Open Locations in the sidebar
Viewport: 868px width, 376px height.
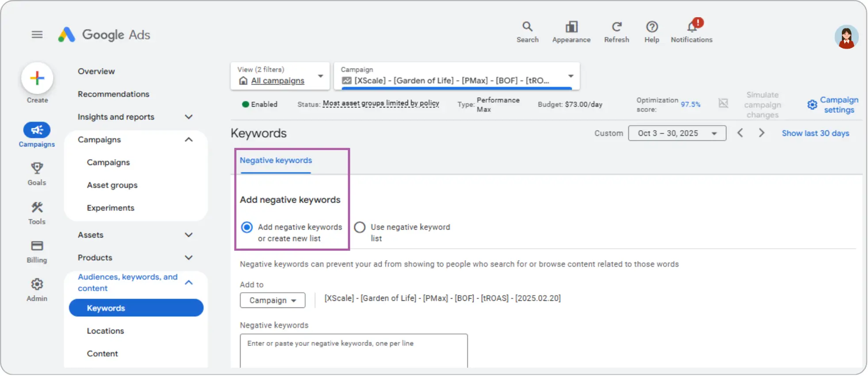(x=105, y=331)
